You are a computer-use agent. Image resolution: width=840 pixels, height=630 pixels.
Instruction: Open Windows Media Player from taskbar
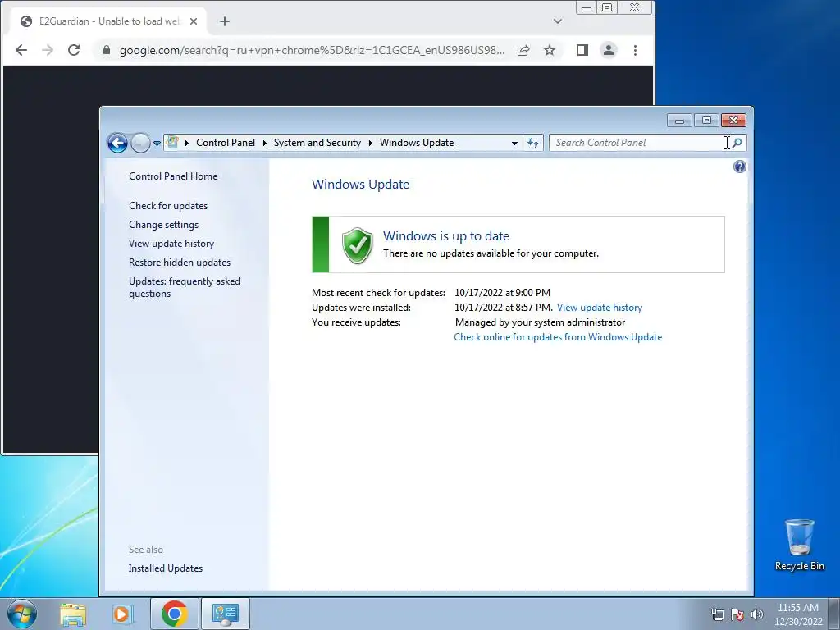click(122, 614)
